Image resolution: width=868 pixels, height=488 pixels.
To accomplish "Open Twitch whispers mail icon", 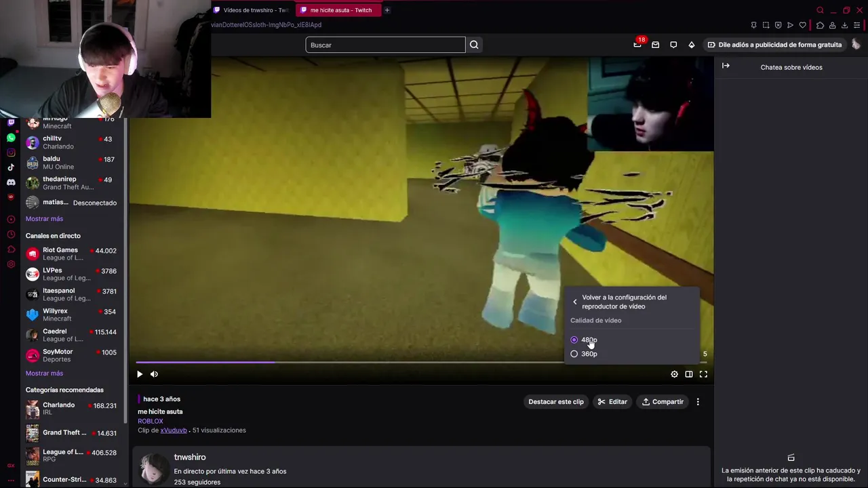I will pos(655,45).
